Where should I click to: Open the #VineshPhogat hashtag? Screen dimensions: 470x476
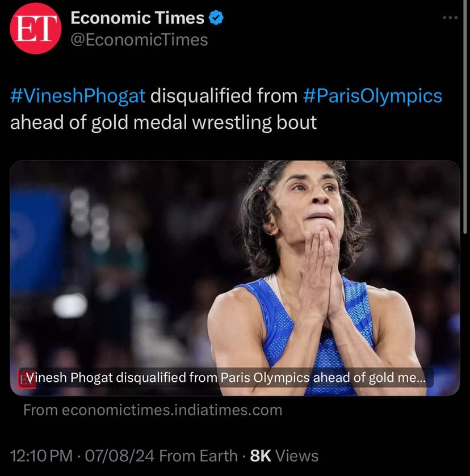pyautogui.click(x=78, y=96)
